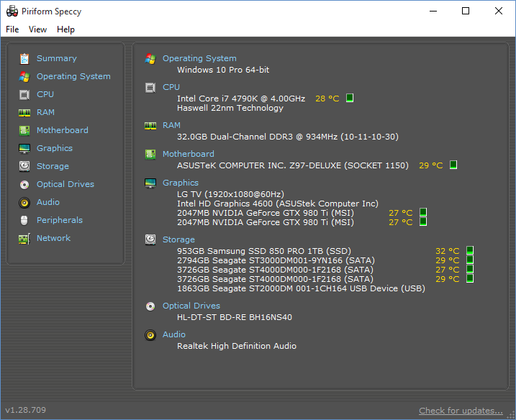516x420 pixels.
Task: Click the Operating System Windows flag sidebar icon
Action: 24,77
